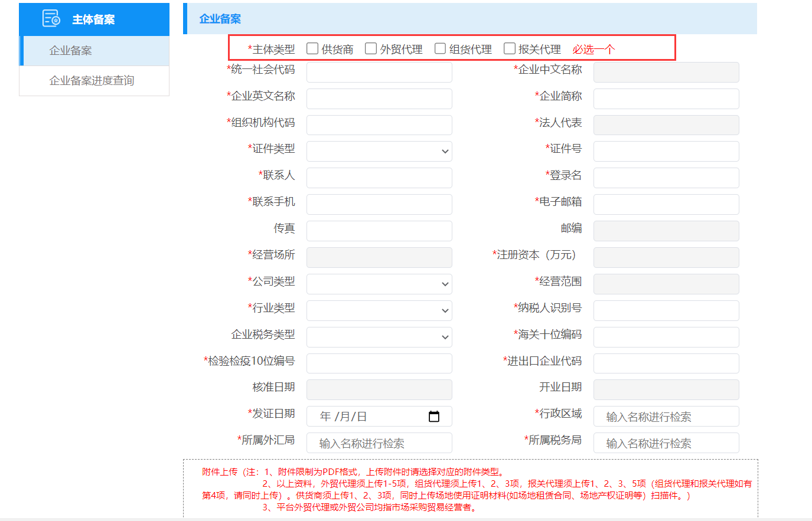Expand the 公司类型 dropdown
The width and height of the screenshot is (812, 521).
click(379, 284)
